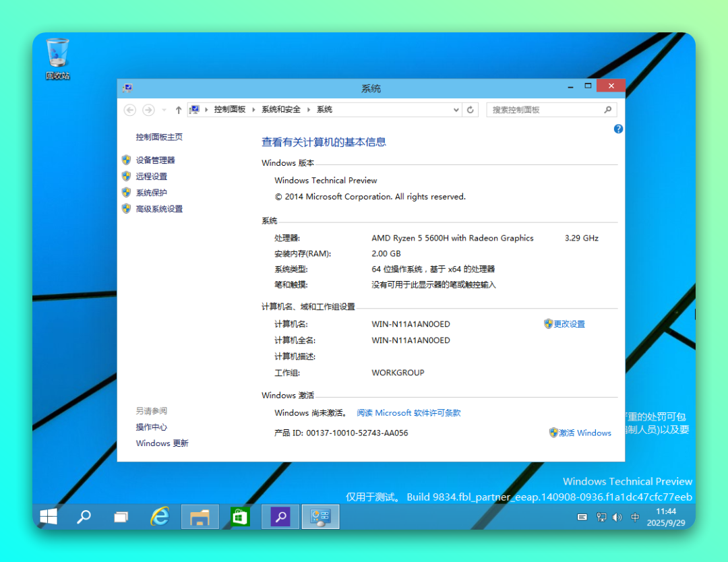Select 系统和安全 in the breadcrumb path
This screenshot has height=562, width=728.
point(281,110)
